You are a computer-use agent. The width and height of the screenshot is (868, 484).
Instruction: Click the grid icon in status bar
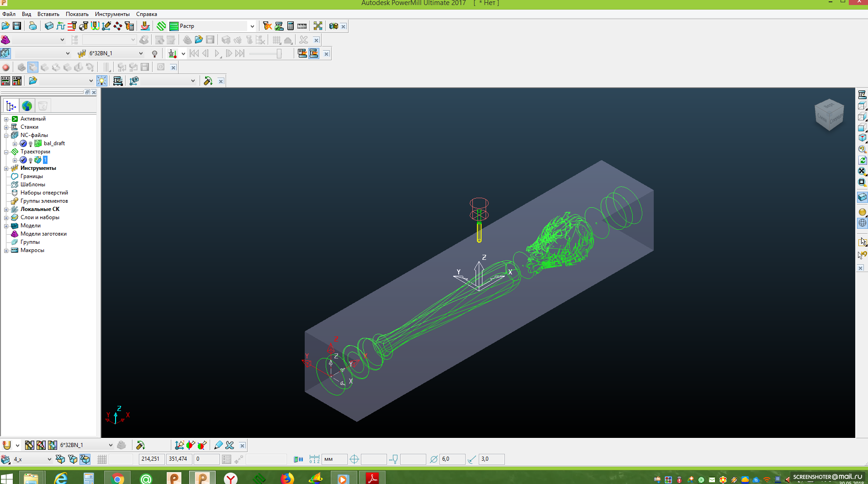102,459
